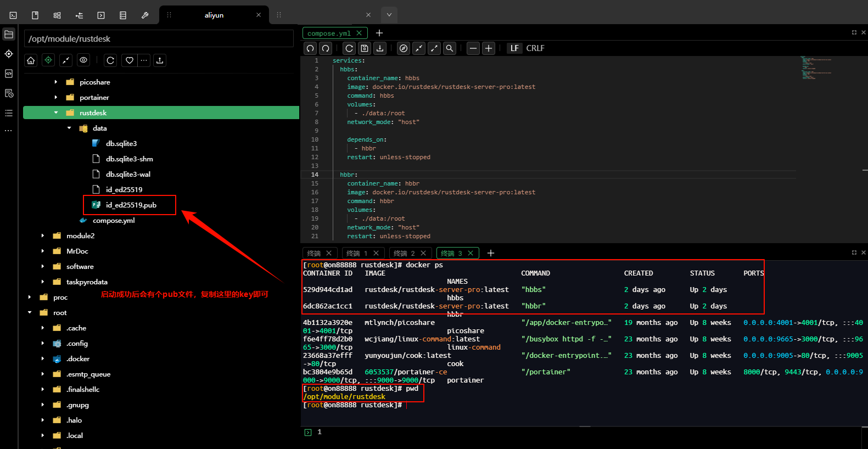Switch to the first 终端 terminal tab
Screen dimensions: 868x449
[315, 253]
